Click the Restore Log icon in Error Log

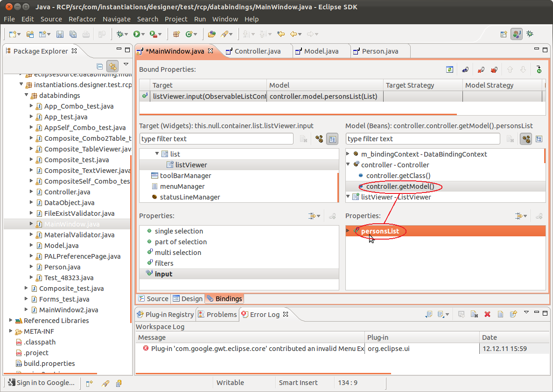point(513,314)
